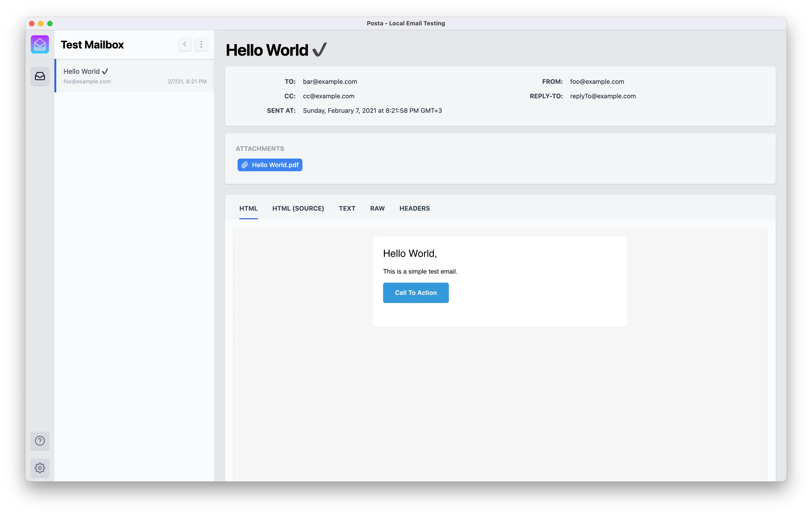Viewport: 812px width, 515px height.
Task: Open the Hello World.pdf attachment
Action: click(x=270, y=165)
